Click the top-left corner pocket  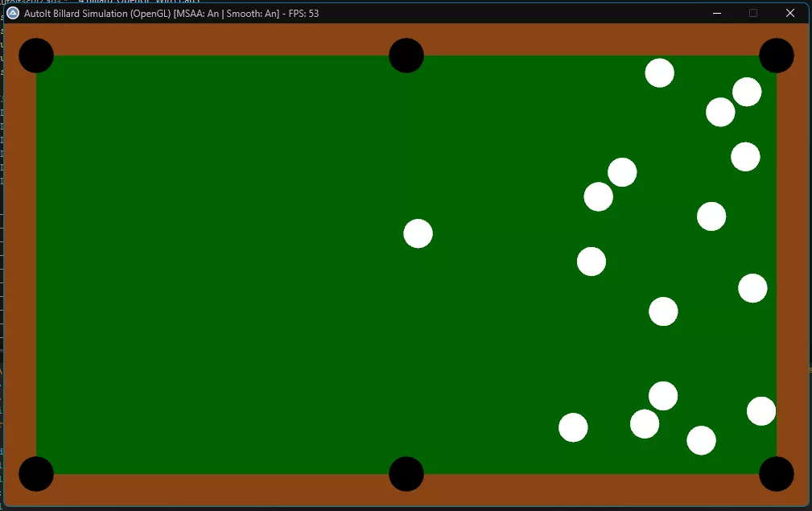[36, 56]
